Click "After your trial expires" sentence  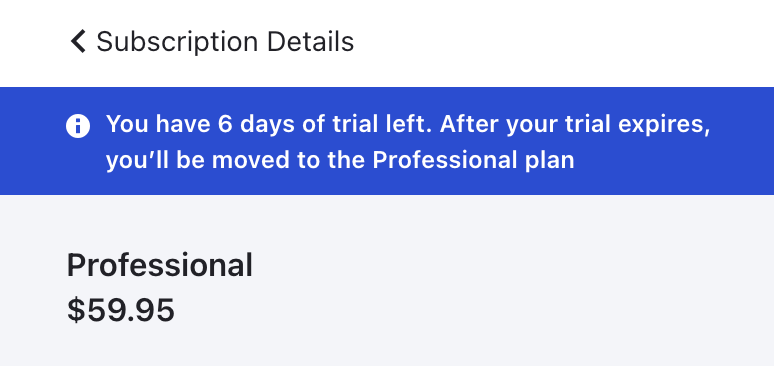575,124
